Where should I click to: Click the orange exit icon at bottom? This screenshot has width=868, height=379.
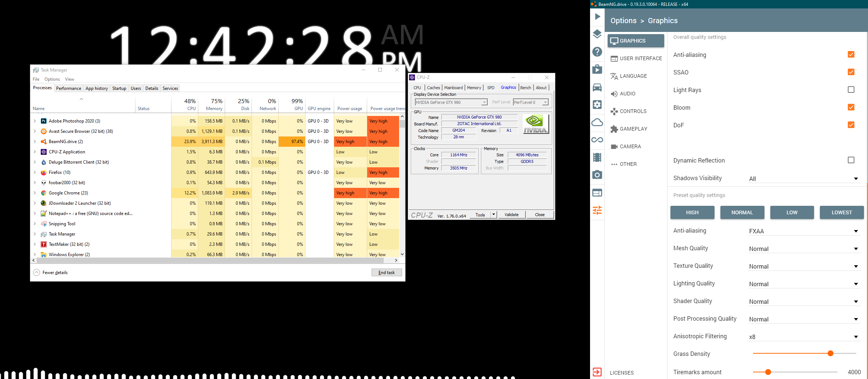(597, 372)
